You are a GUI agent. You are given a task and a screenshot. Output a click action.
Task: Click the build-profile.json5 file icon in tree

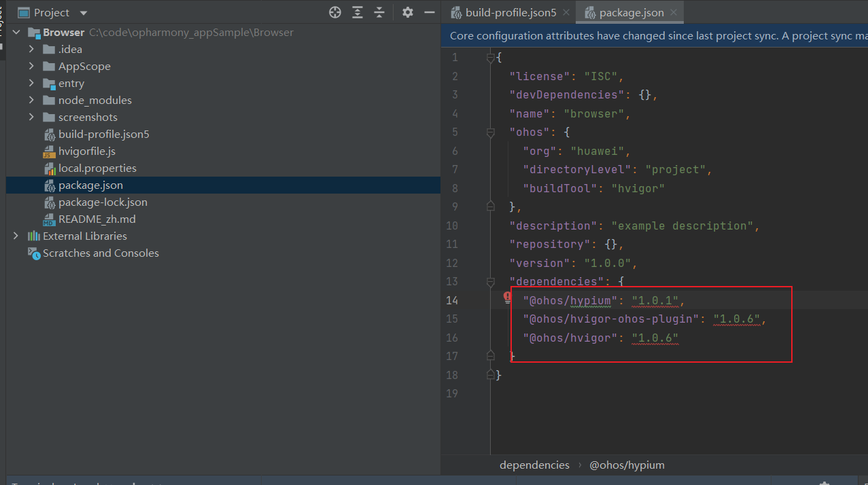(x=49, y=134)
